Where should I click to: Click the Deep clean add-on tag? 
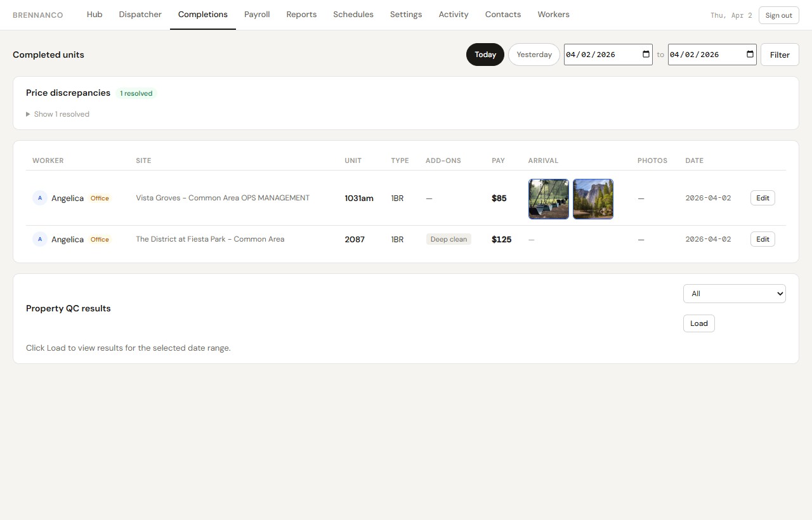coord(449,239)
